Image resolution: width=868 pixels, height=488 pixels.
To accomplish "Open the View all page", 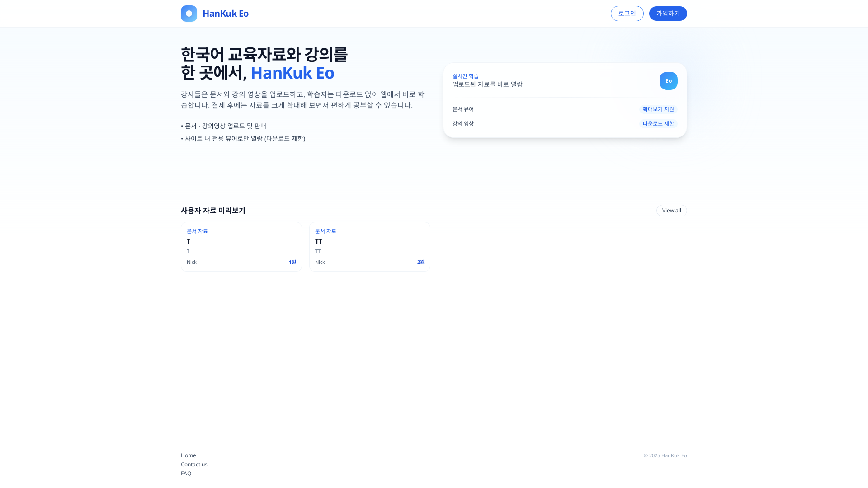I will tap(671, 210).
